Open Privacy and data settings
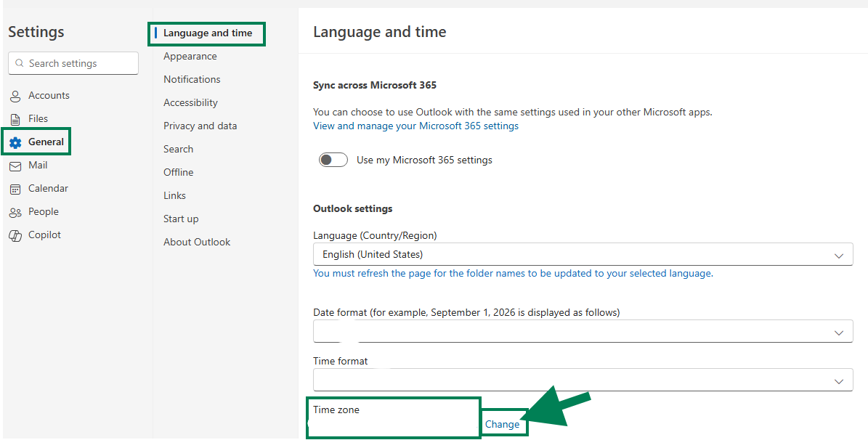This screenshot has height=440, width=868. click(x=200, y=126)
